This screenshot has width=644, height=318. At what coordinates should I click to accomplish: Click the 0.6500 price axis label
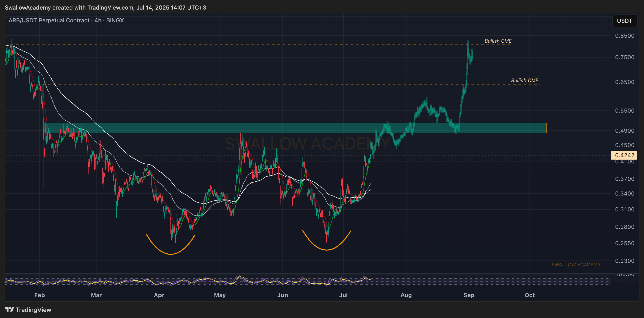click(x=625, y=82)
